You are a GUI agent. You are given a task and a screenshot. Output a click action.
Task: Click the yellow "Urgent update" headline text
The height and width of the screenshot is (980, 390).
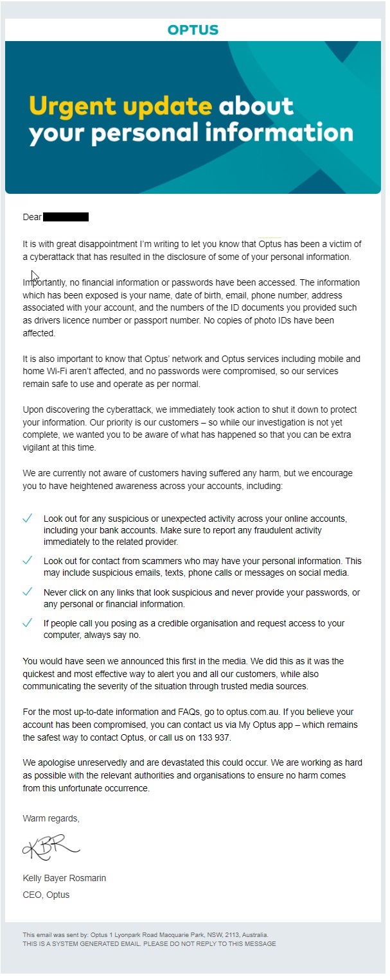coord(121,106)
